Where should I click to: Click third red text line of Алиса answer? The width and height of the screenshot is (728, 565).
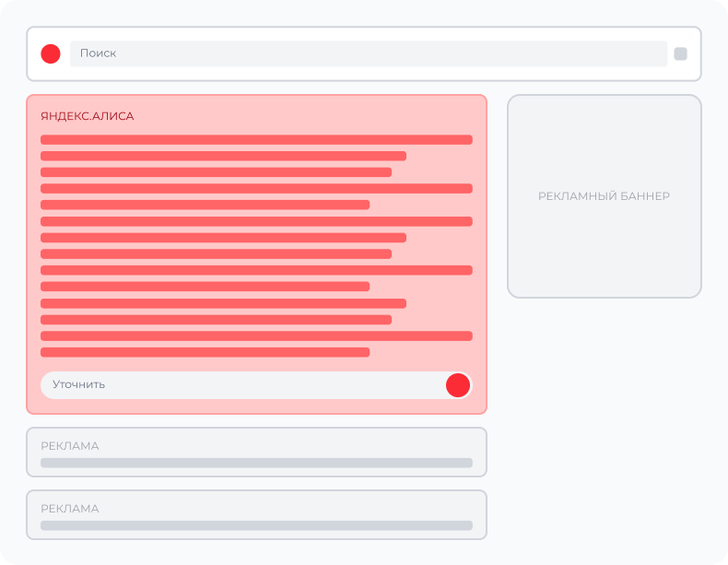(x=216, y=172)
